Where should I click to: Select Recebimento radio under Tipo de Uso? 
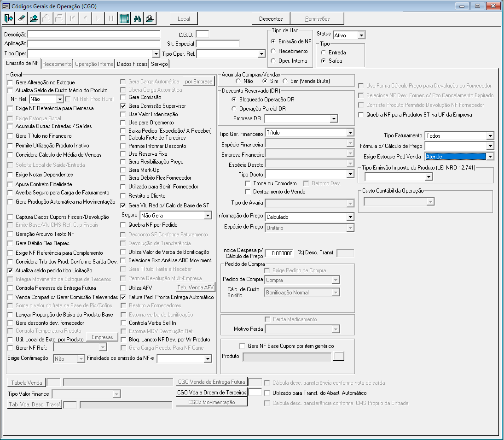pos(273,51)
